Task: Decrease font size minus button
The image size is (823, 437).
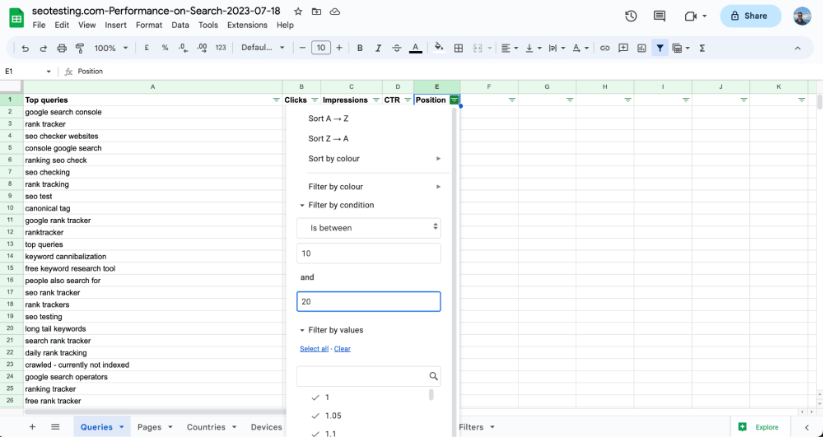Action: pyautogui.click(x=302, y=48)
